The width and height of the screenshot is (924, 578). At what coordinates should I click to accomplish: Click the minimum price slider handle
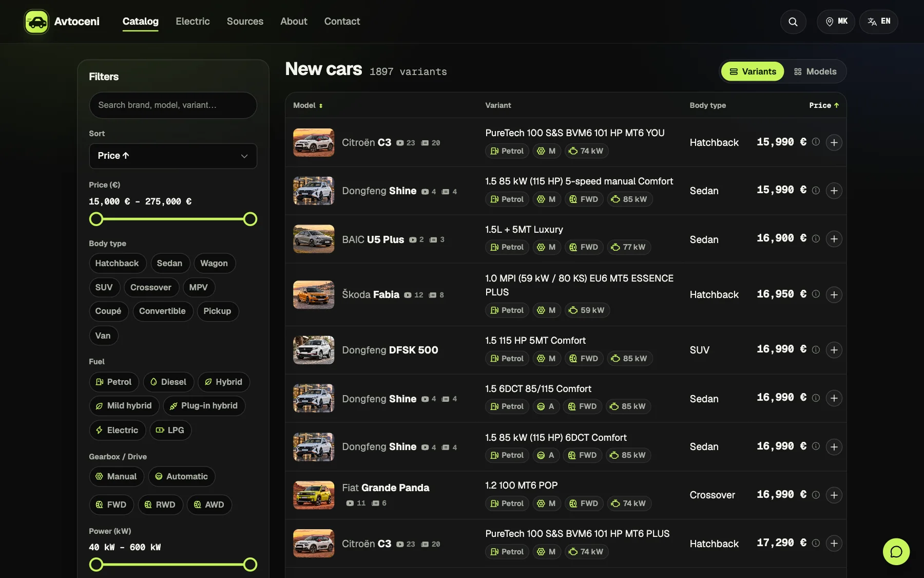tap(96, 219)
